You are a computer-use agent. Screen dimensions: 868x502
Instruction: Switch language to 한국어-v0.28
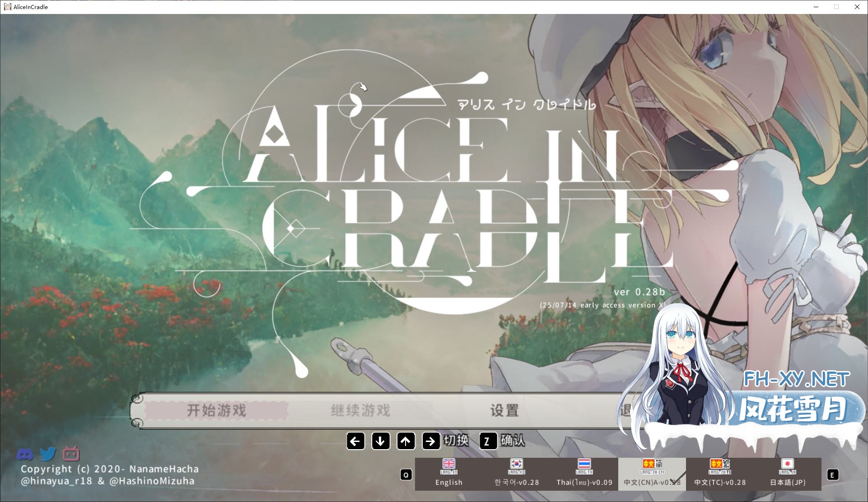click(517, 474)
